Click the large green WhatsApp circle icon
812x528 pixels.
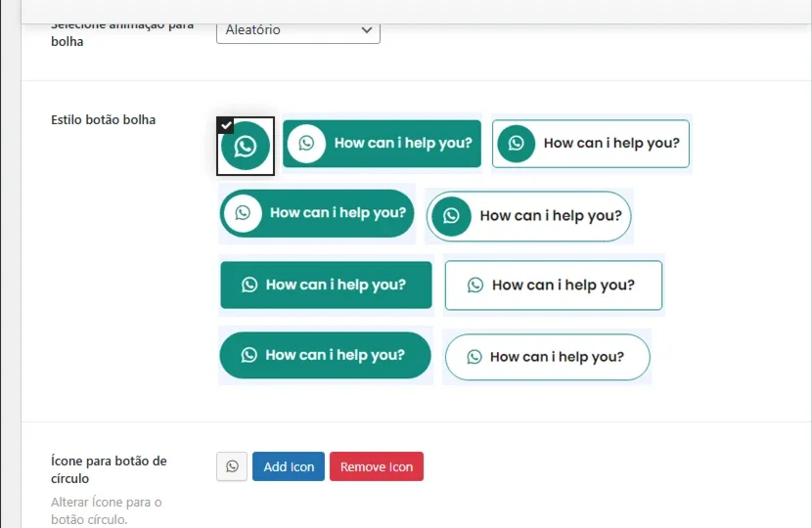(x=246, y=146)
